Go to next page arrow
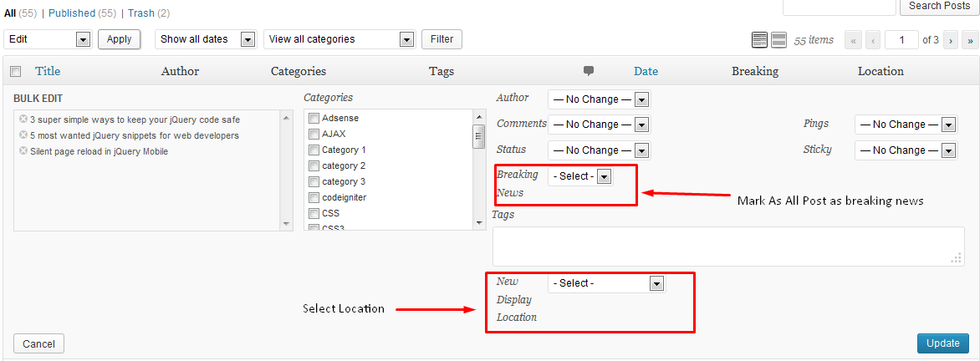 [x=951, y=40]
